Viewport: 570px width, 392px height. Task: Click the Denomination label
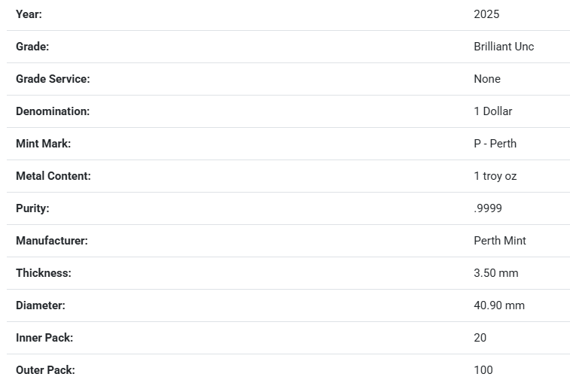pyautogui.click(x=53, y=111)
